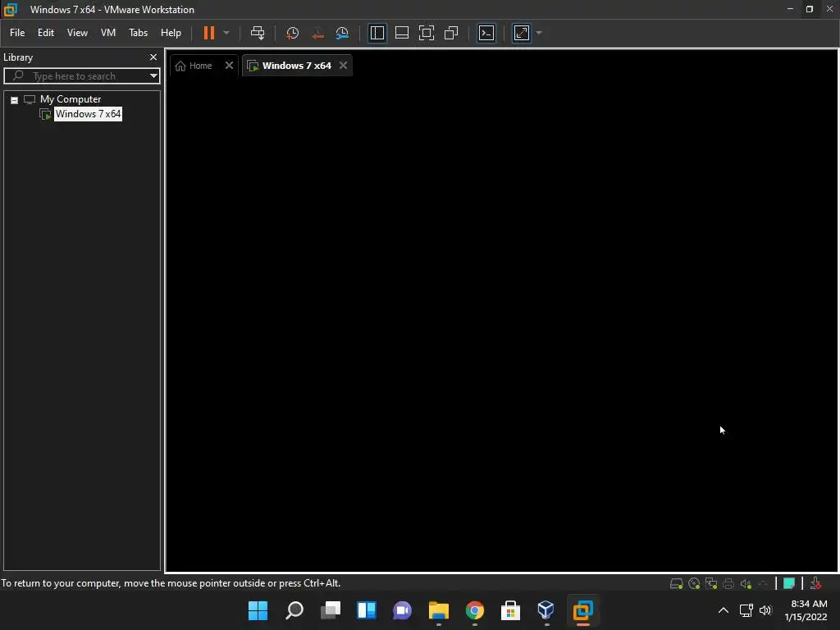
Task: Open taskbar Search
Action: point(294,610)
